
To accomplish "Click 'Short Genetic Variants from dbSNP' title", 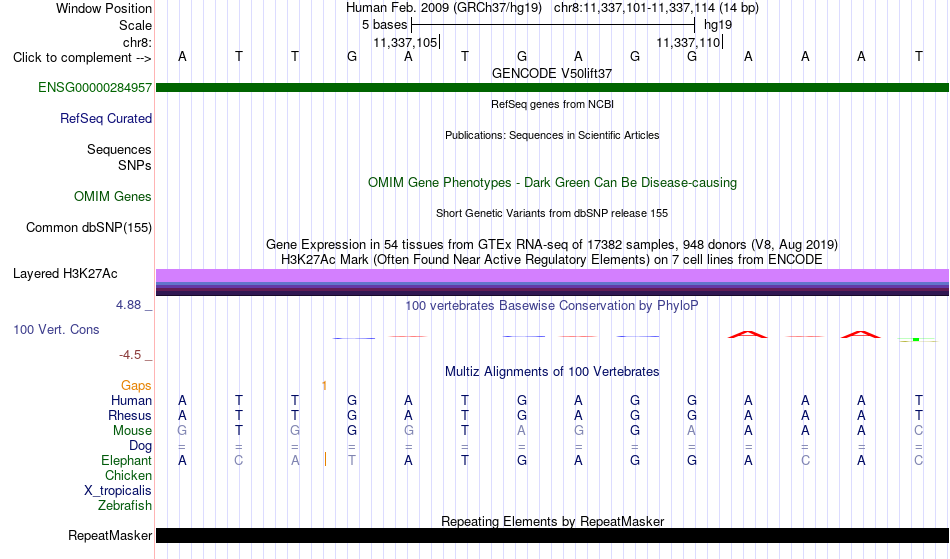I will [x=552, y=213].
